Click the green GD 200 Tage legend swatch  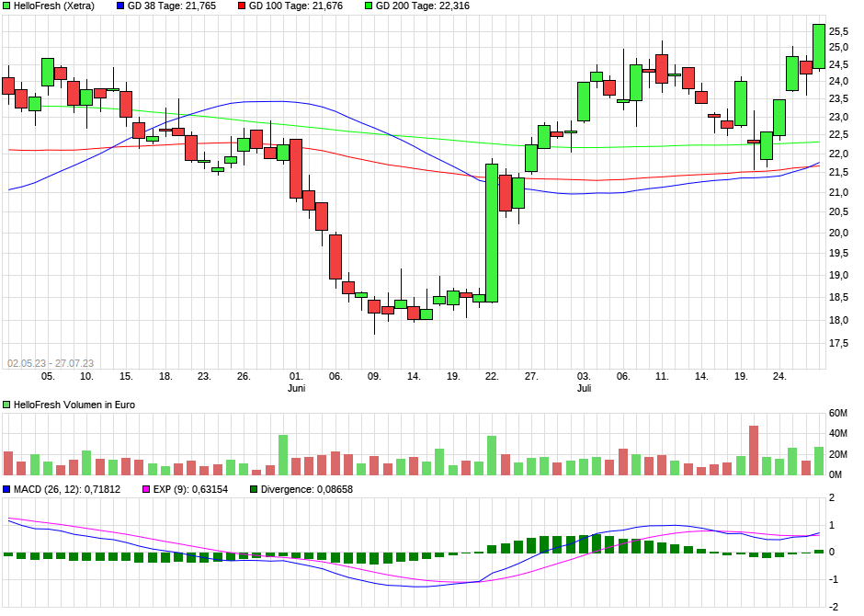[369, 6]
